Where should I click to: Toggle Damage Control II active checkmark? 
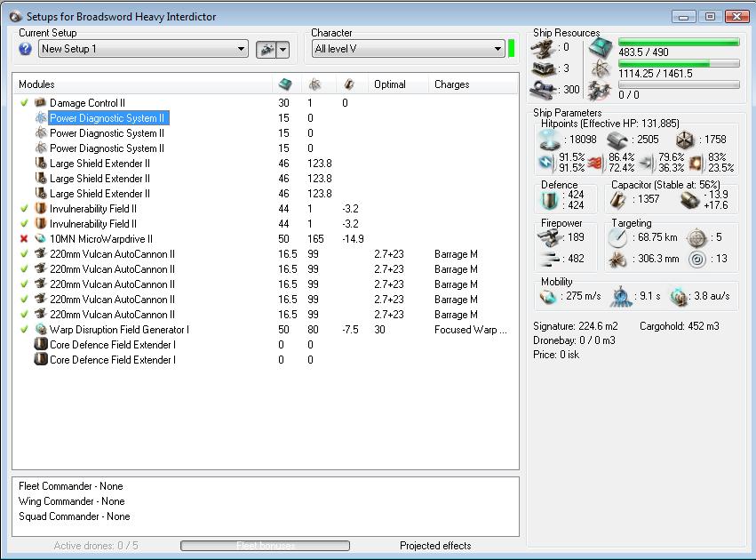pos(24,103)
